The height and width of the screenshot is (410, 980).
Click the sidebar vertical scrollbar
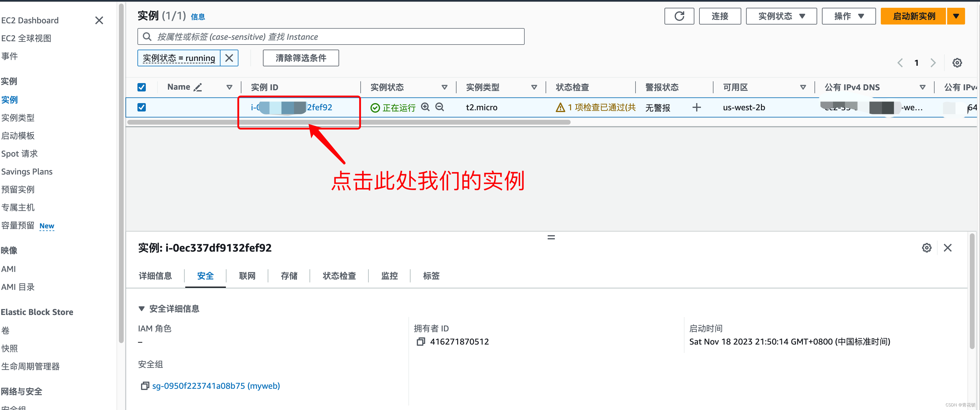coord(121,173)
